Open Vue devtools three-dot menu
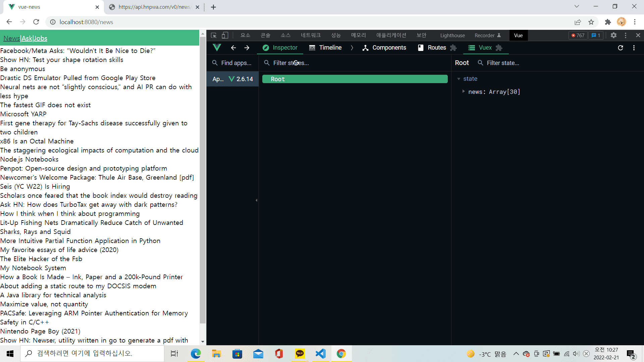The width and height of the screenshot is (644, 362). click(x=634, y=48)
